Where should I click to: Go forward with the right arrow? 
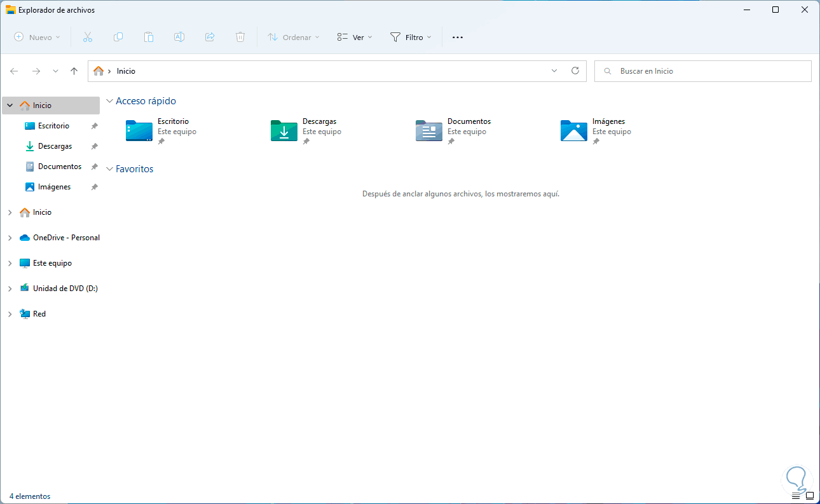pyautogui.click(x=36, y=71)
